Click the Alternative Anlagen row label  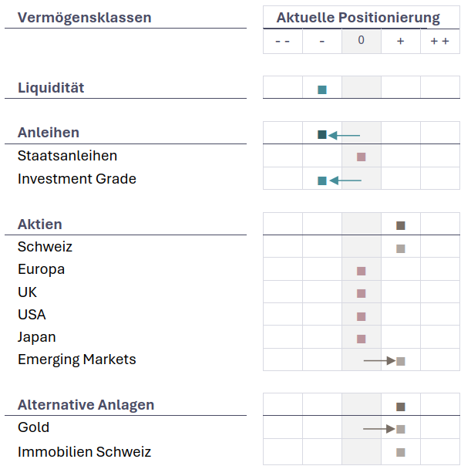86,405
